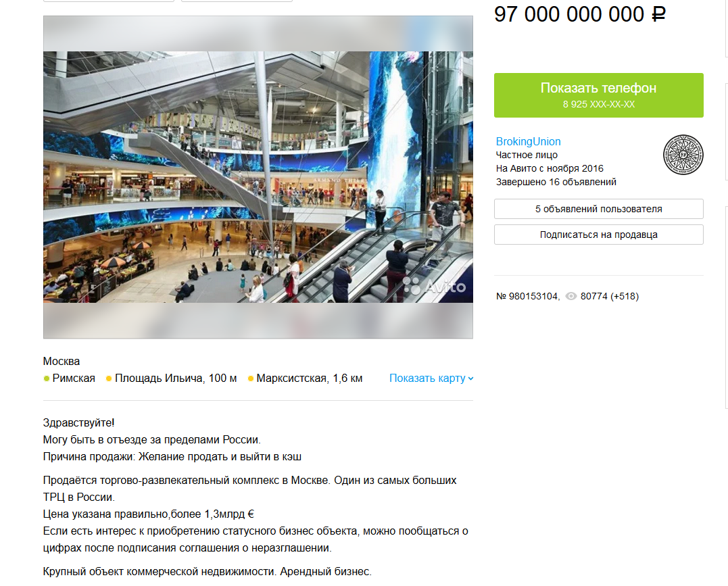Click yellow dot beside Площадь Ильича
Screen dimensions: 728x586
coord(109,379)
